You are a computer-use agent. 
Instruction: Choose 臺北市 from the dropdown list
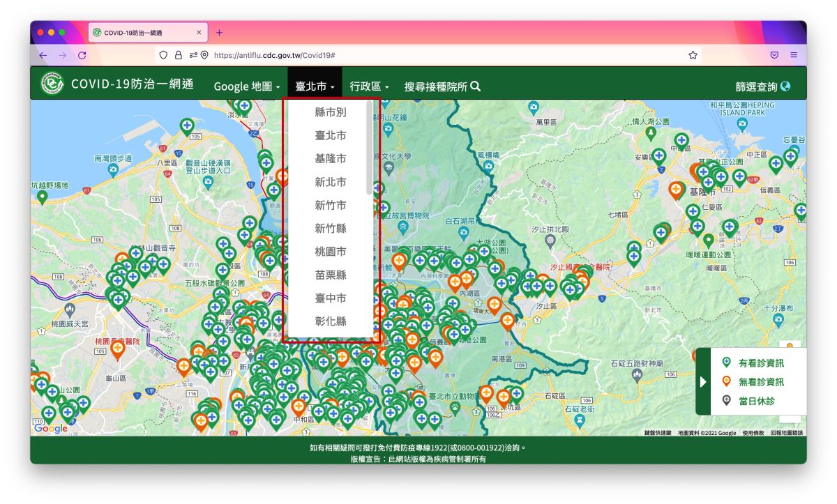coord(331,135)
